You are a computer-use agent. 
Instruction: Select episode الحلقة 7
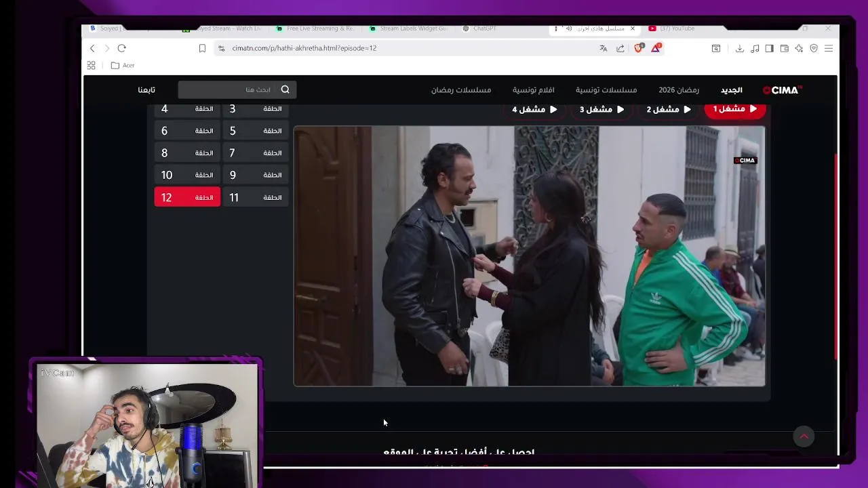pos(256,153)
